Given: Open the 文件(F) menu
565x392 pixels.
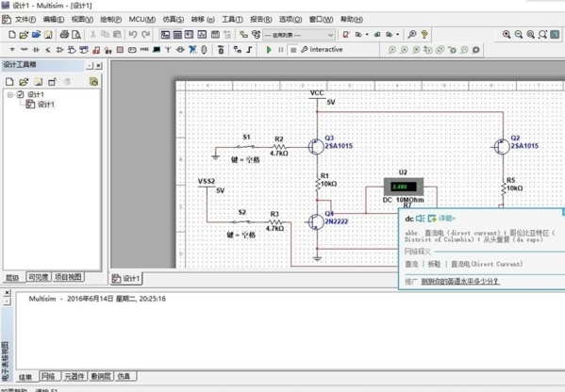Looking at the screenshot, I should pyautogui.click(x=25, y=19).
